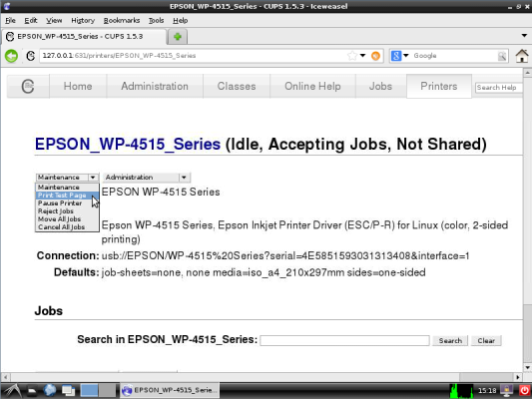Image resolution: width=532 pixels, height=399 pixels.
Task: Go to the browser Home page icon
Action: point(522,56)
